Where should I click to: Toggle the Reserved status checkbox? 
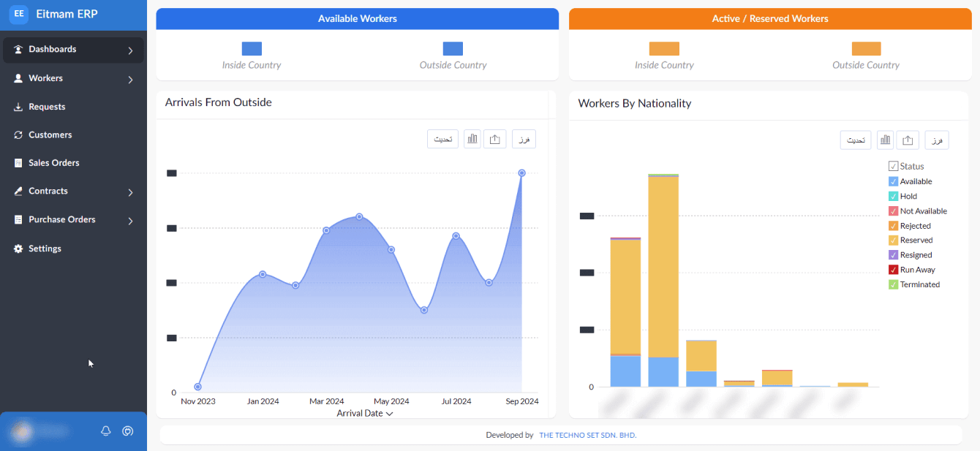tap(893, 240)
